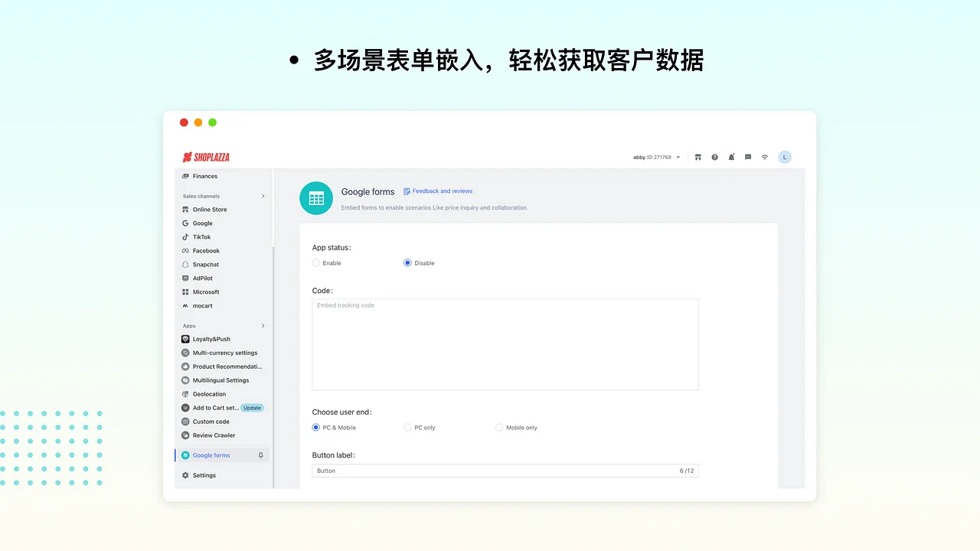Click the Google forms page title
Image resolution: width=980 pixels, height=551 pixels.
[x=368, y=192]
